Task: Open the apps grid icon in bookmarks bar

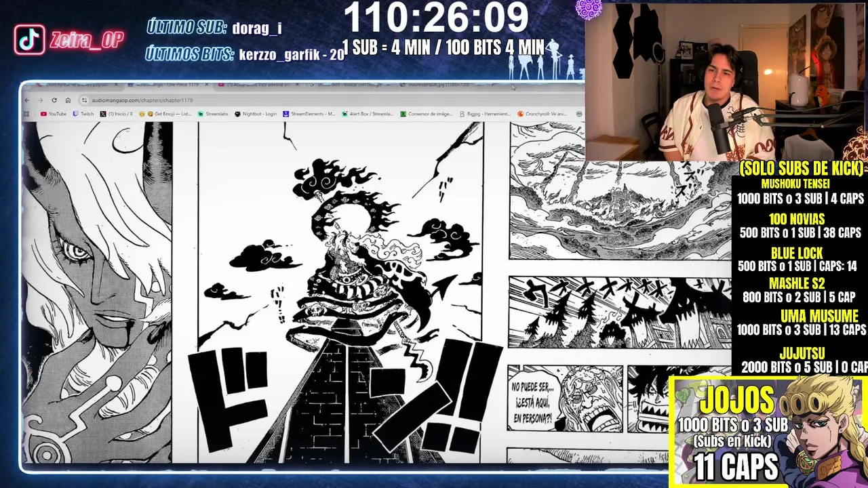Action: click(x=26, y=114)
